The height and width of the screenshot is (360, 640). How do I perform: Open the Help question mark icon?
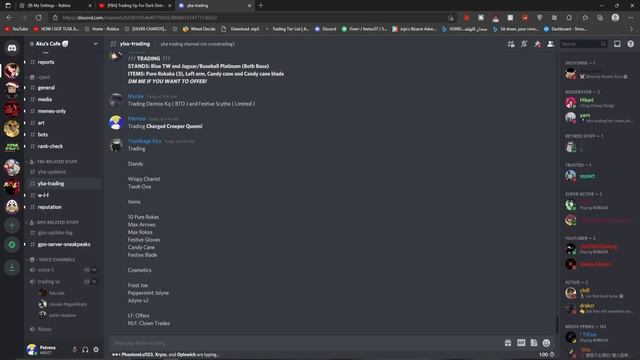[631, 44]
